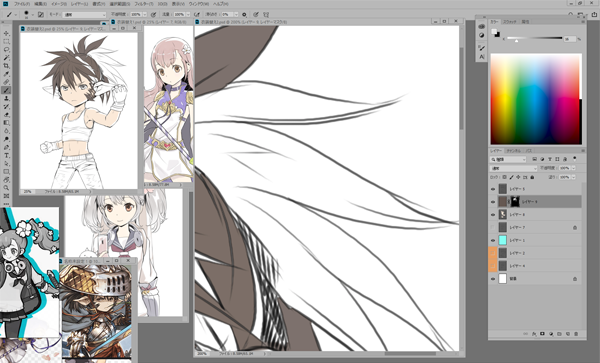Select the Blur tool
The image size is (600, 363).
pyautogui.click(x=6, y=131)
